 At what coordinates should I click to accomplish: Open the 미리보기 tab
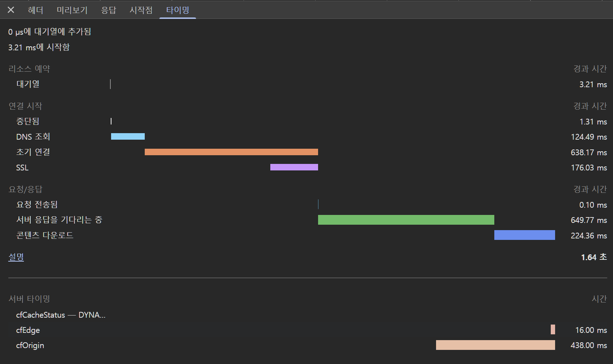pyautogui.click(x=72, y=10)
